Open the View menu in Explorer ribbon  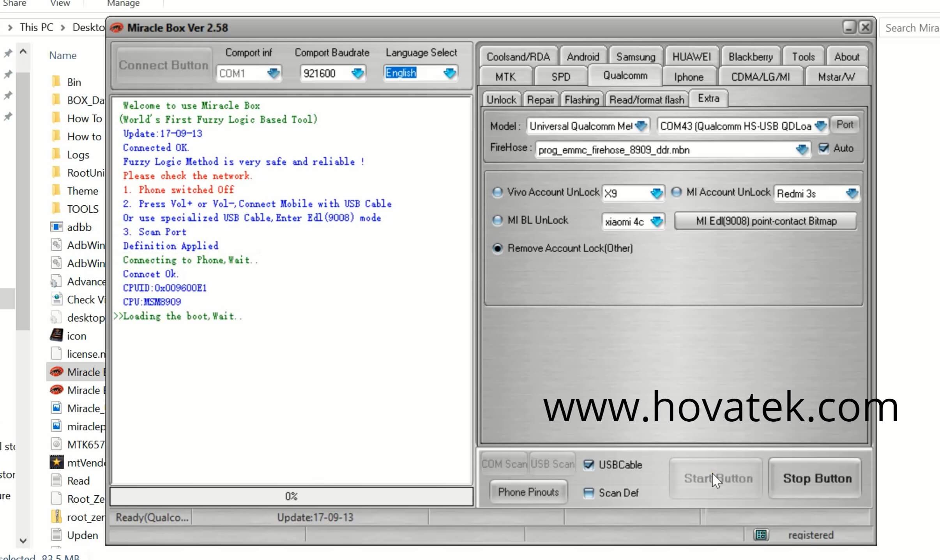point(60,4)
